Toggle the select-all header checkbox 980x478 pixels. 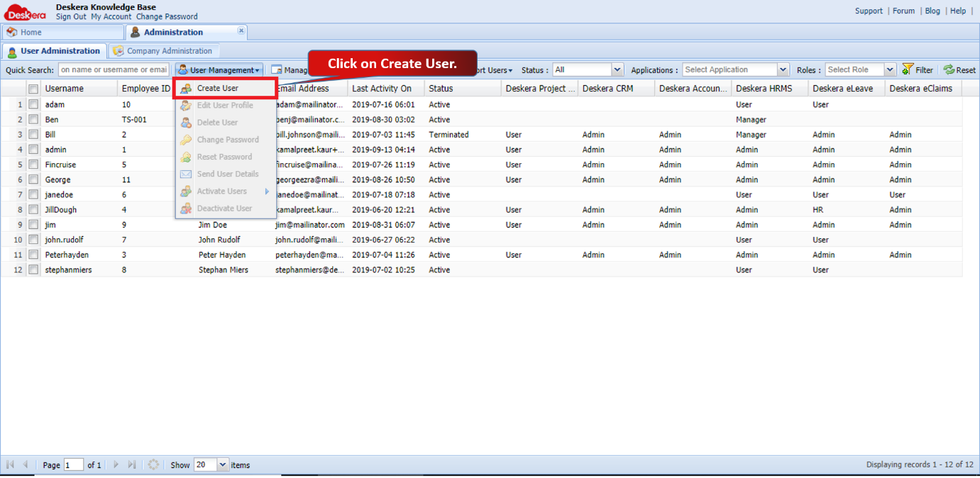coord(33,89)
